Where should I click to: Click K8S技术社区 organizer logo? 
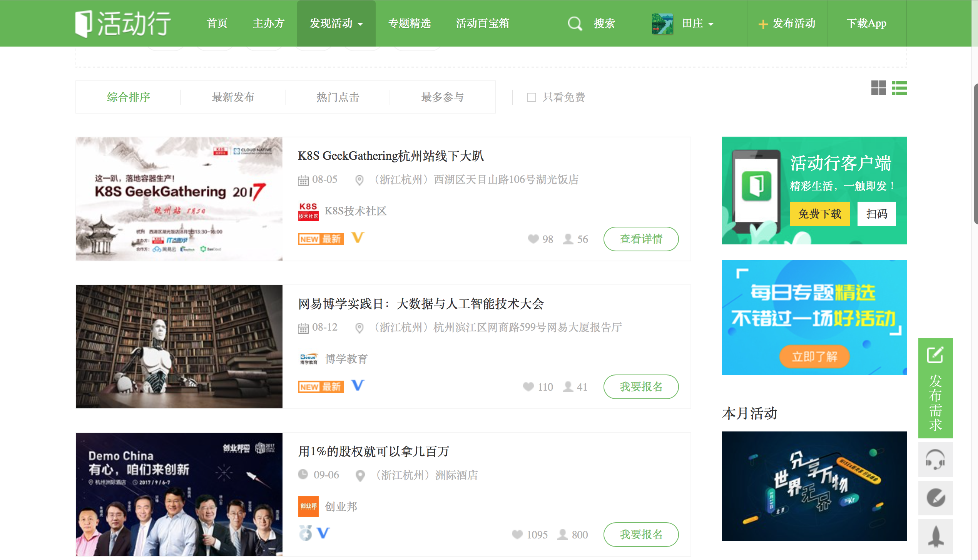click(x=308, y=211)
